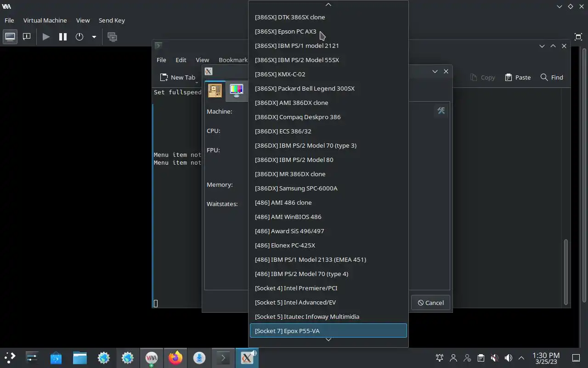Open notifications bell in system tray
The image size is (588, 368).
pos(440,358)
